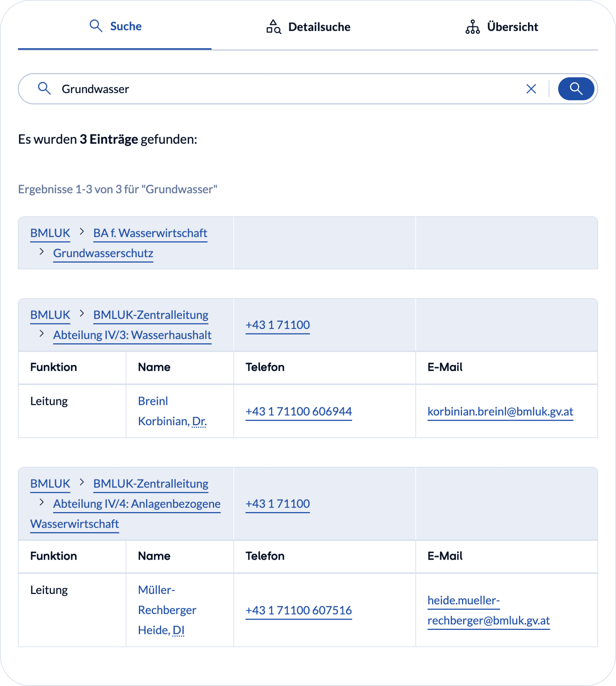Clear the search field with the X icon
This screenshot has height=686, width=616.
coord(531,89)
